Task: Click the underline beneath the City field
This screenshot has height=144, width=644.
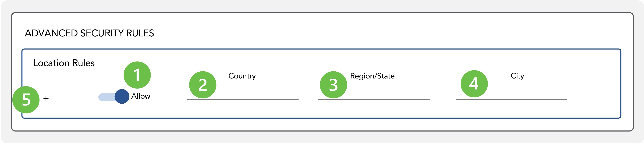Action: [511, 100]
